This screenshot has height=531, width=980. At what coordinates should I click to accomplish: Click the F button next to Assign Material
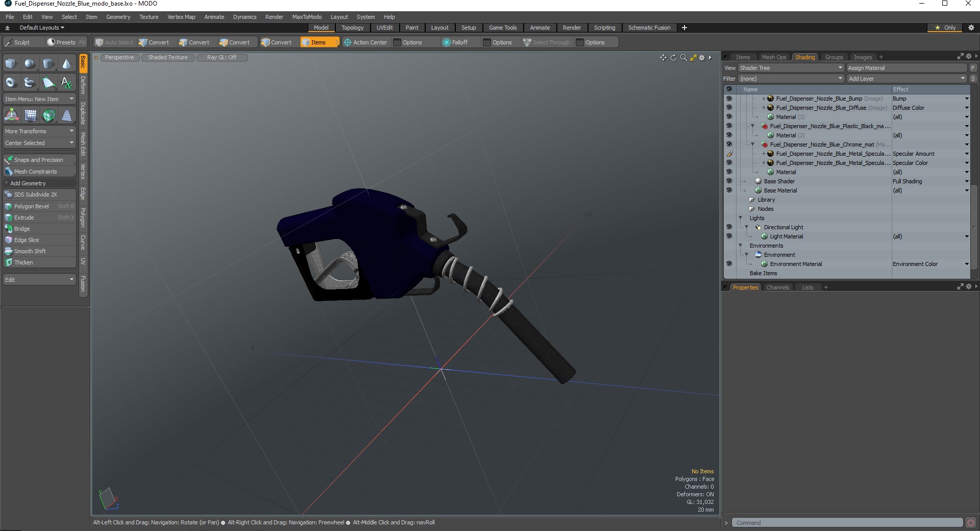[x=973, y=68]
